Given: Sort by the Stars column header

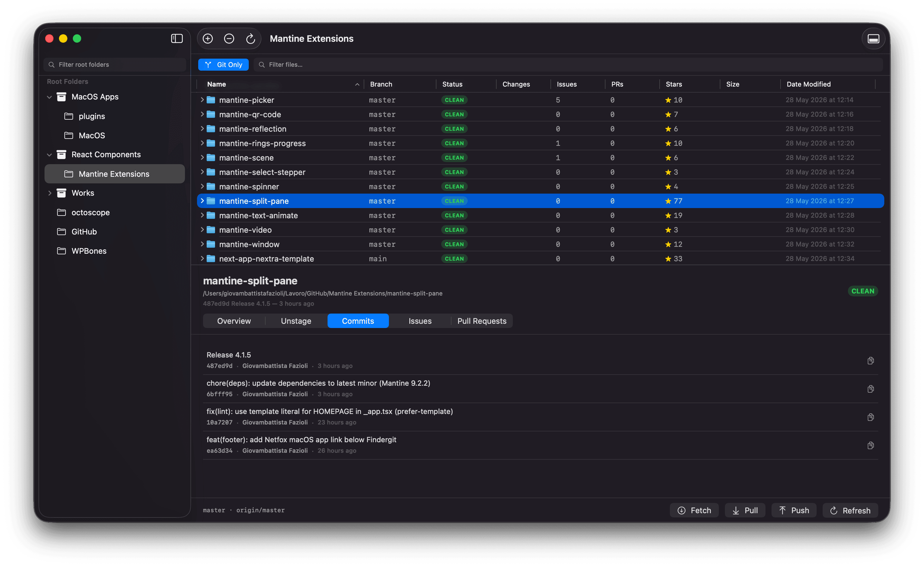Looking at the screenshot, I should (x=689, y=84).
